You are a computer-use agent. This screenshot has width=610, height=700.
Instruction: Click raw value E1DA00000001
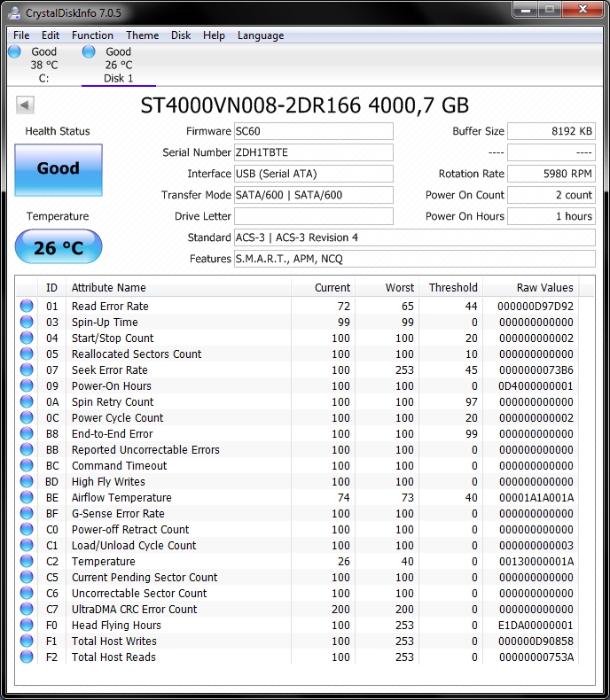point(536,626)
